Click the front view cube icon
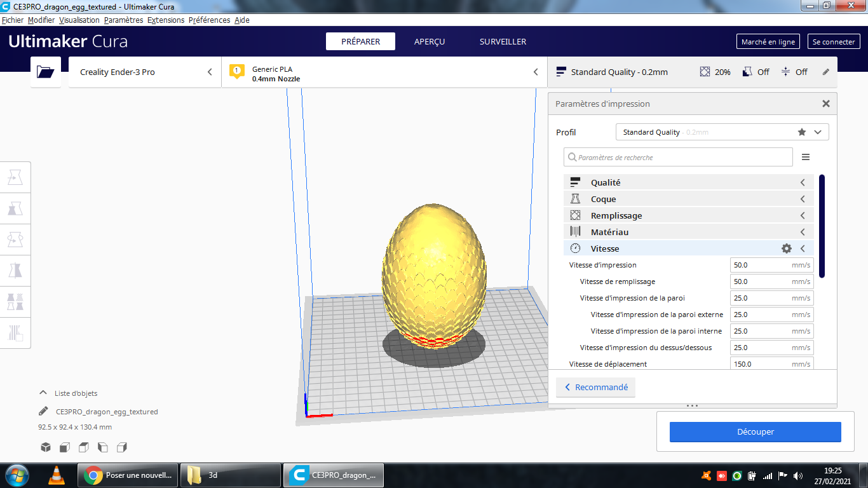This screenshot has height=488, width=868. pyautogui.click(x=65, y=447)
